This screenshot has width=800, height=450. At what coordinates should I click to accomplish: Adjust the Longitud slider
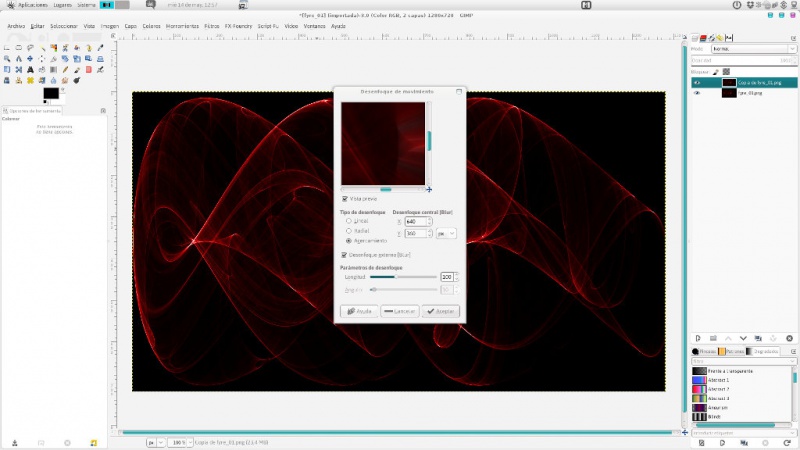coord(403,277)
